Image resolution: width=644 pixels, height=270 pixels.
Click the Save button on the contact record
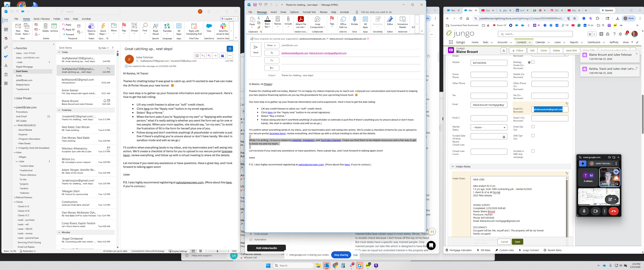(517, 241)
